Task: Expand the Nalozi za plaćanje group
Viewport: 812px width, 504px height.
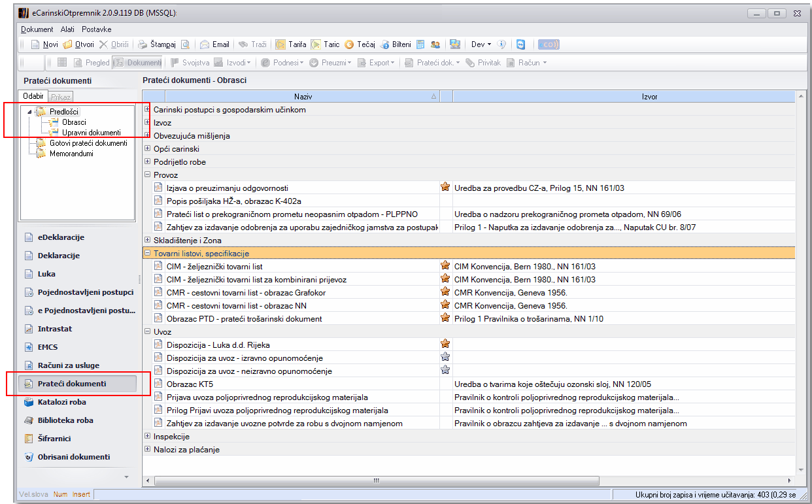Action: (148, 449)
